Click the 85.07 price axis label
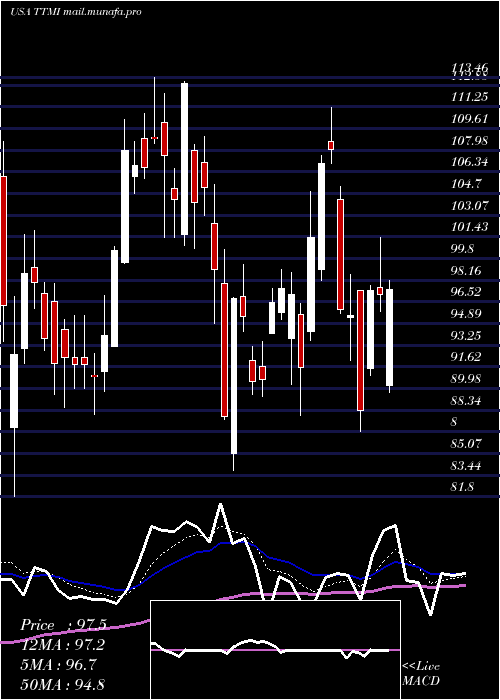 point(467,444)
